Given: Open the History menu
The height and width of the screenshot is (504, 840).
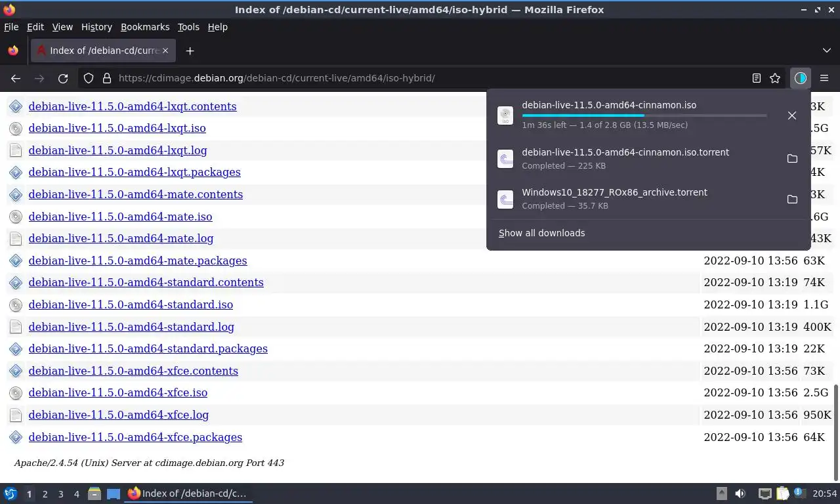Looking at the screenshot, I should coord(96,27).
